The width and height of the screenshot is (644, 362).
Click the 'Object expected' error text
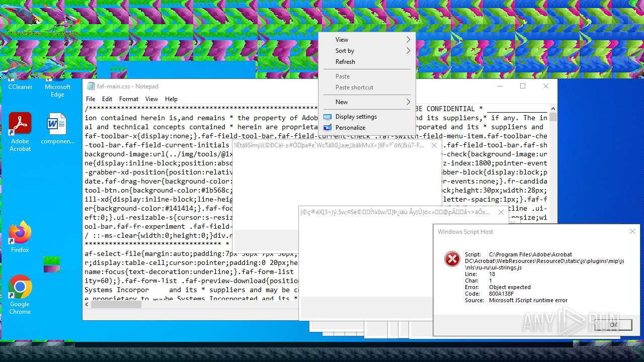point(510,287)
